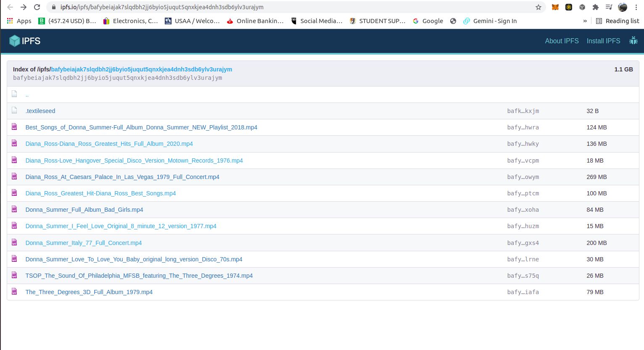
Task: Click video icon beside The_Three_Degrees_3D file
Action: [14, 292]
